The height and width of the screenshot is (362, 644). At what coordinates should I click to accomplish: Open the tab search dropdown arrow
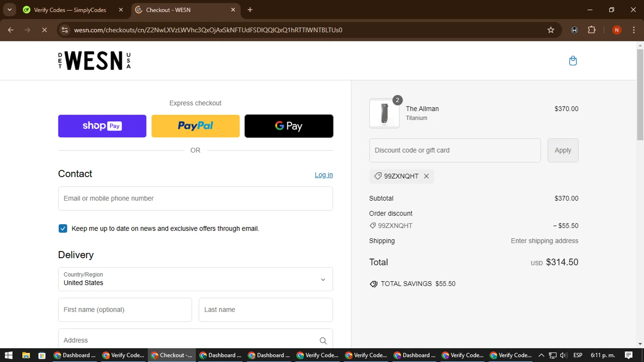tap(9, 9)
